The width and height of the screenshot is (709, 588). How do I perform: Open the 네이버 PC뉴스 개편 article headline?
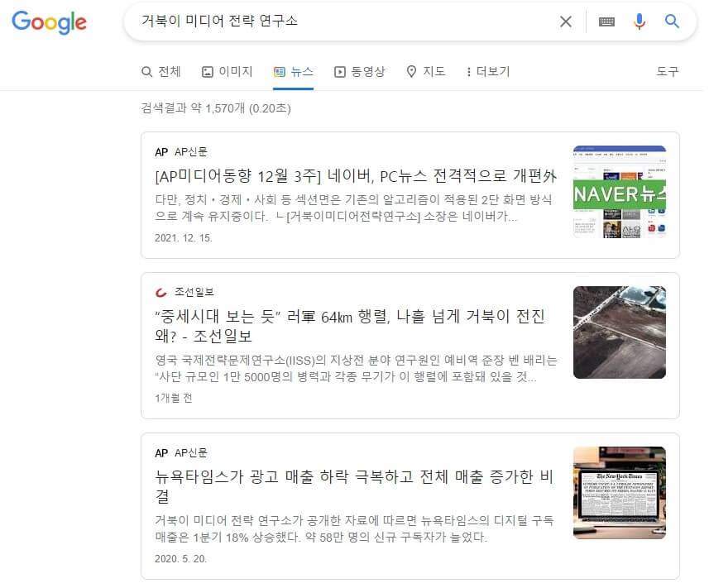point(356,176)
